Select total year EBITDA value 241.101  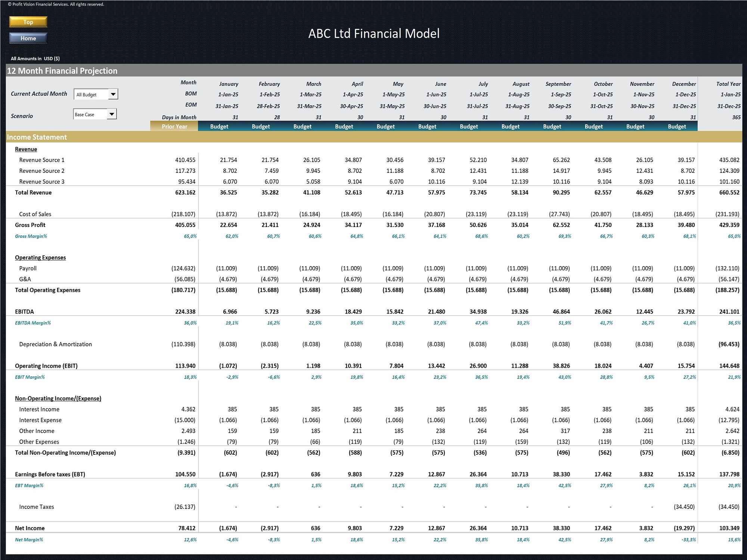coord(729,312)
